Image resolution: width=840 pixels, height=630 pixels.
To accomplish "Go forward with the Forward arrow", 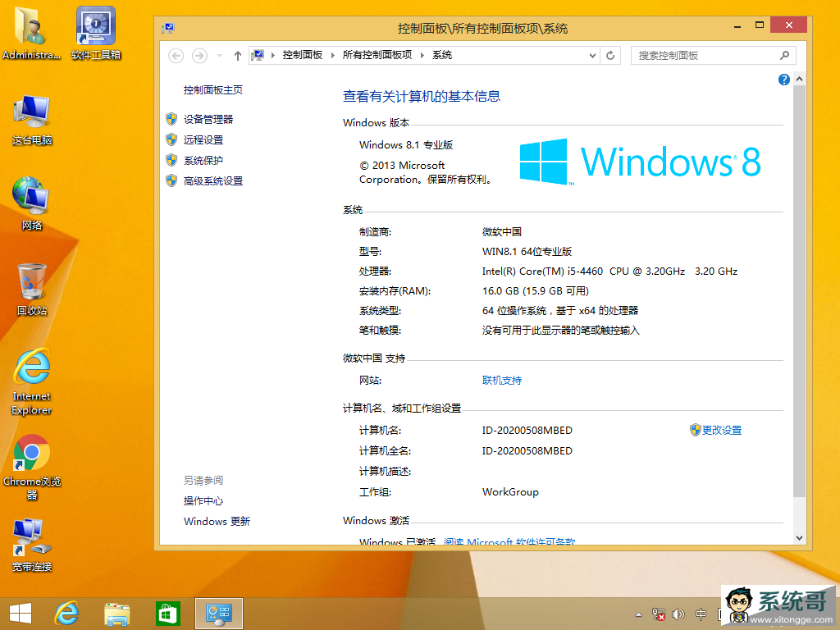I will 199,55.
